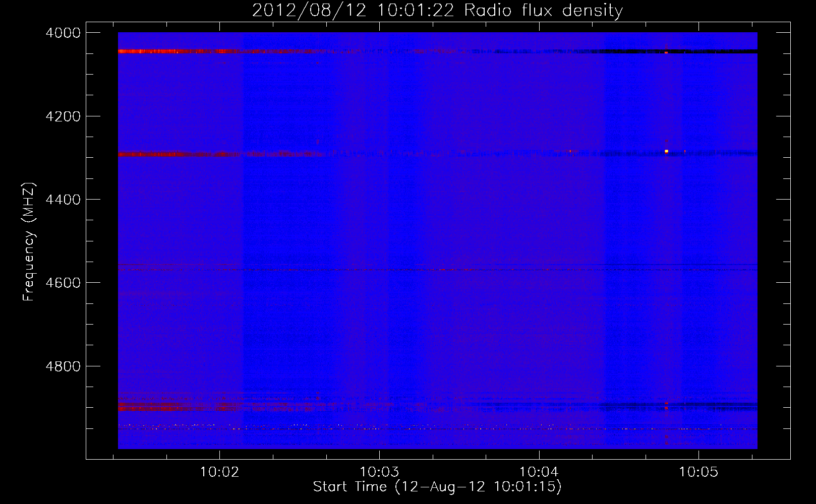Select the "Frequency (MHZ)" y-axis label
The height and width of the screenshot is (504, 816).
(29, 242)
